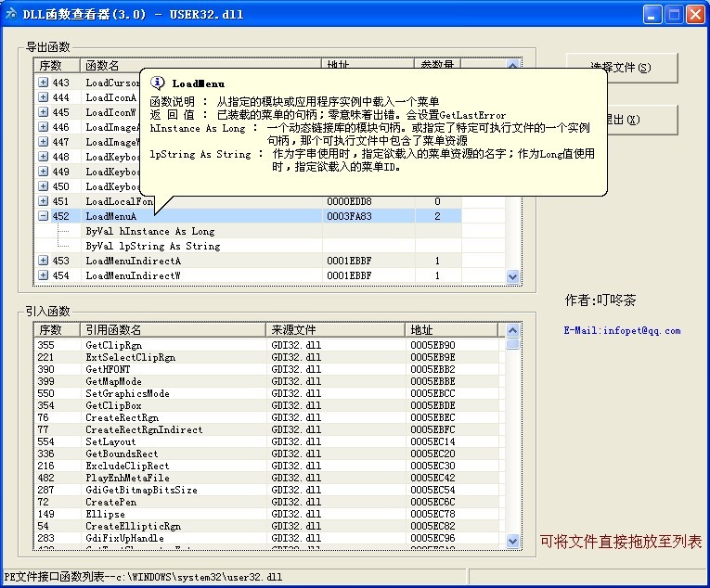
Task: Select parameter ByVal lpString As String
Action: point(153,246)
